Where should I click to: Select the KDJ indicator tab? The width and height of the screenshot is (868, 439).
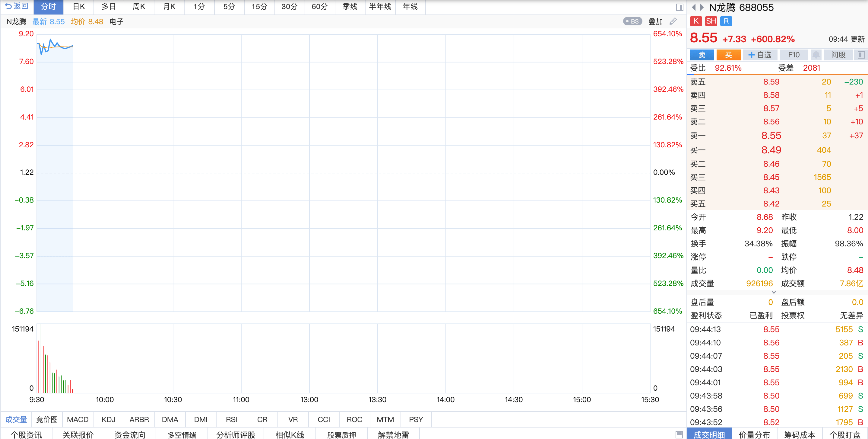(109, 419)
